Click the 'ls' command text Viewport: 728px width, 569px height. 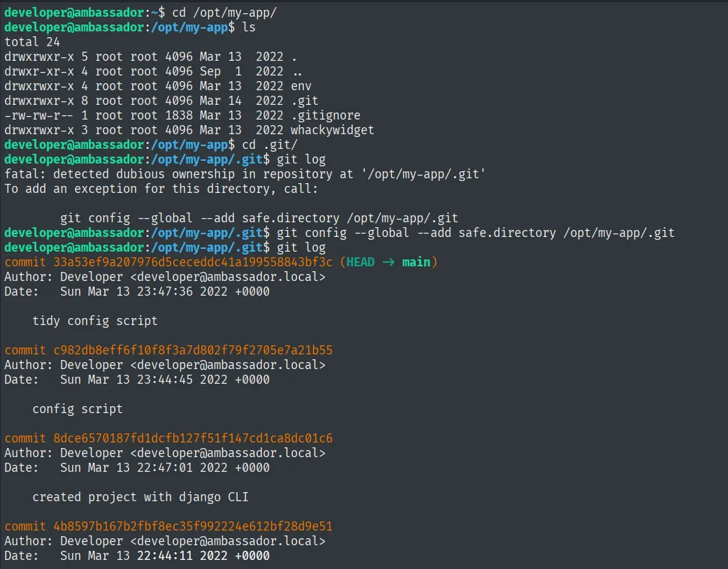249,27
